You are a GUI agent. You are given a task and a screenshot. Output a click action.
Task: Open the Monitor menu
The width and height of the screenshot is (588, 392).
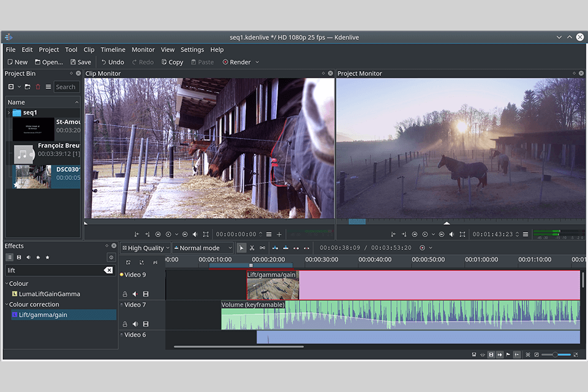tap(143, 50)
